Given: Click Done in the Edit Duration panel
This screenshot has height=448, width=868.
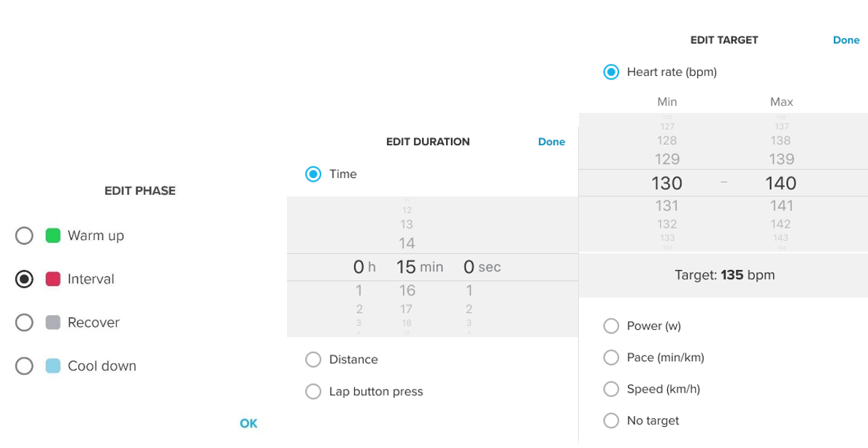Looking at the screenshot, I should click(551, 141).
